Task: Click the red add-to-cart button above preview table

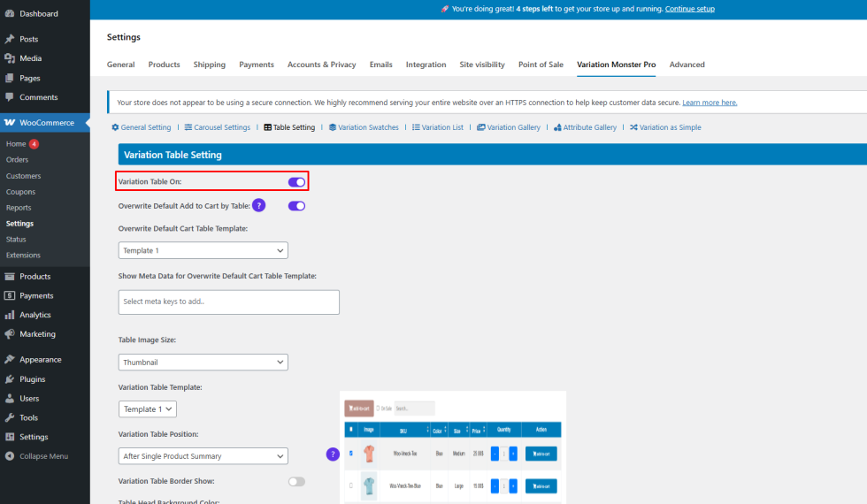Action: 359,409
